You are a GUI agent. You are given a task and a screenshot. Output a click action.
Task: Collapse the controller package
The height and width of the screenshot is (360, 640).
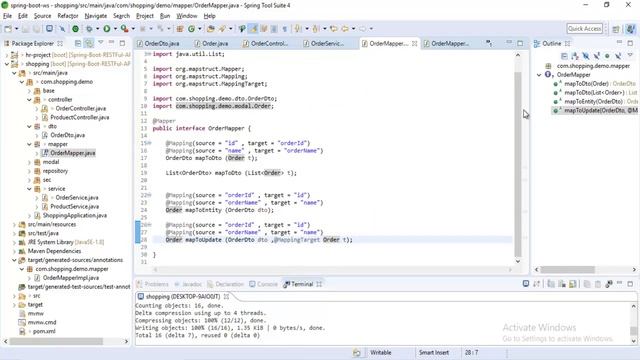click(29, 100)
